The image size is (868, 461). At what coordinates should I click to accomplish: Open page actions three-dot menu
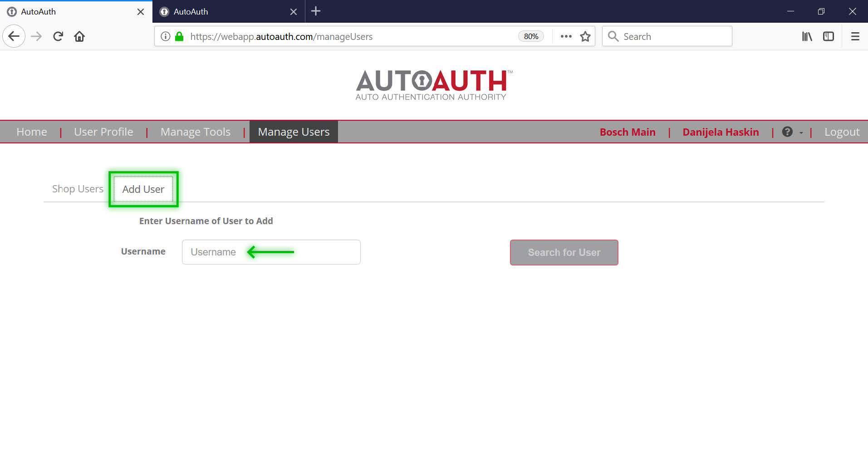pos(566,36)
